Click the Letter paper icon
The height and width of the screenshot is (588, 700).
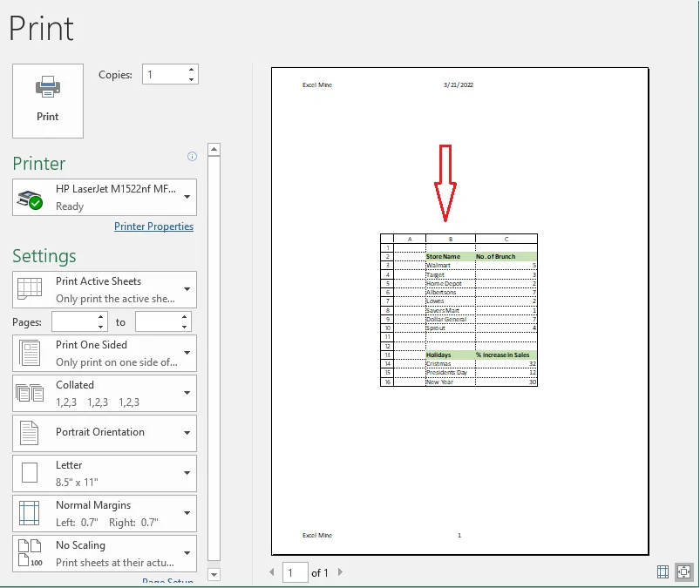click(30, 472)
